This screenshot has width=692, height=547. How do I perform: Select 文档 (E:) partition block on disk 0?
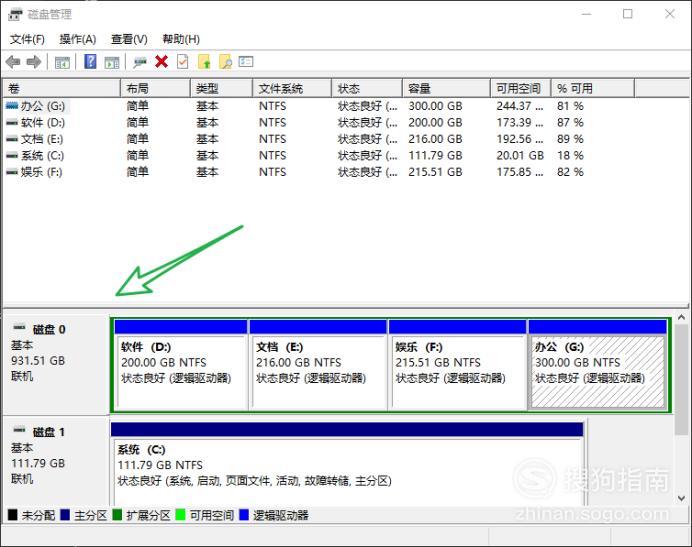318,366
